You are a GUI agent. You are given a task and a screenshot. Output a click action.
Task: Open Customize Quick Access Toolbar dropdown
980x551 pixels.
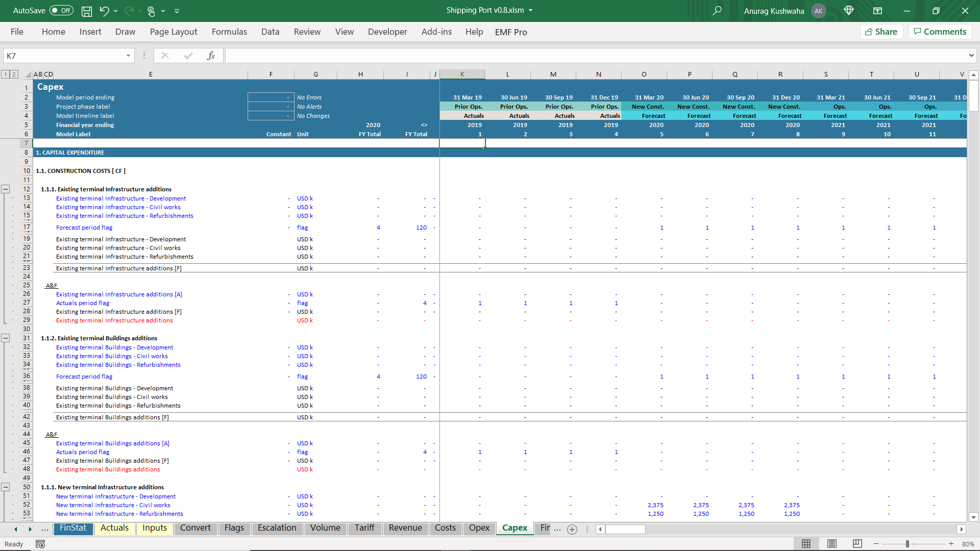(177, 11)
